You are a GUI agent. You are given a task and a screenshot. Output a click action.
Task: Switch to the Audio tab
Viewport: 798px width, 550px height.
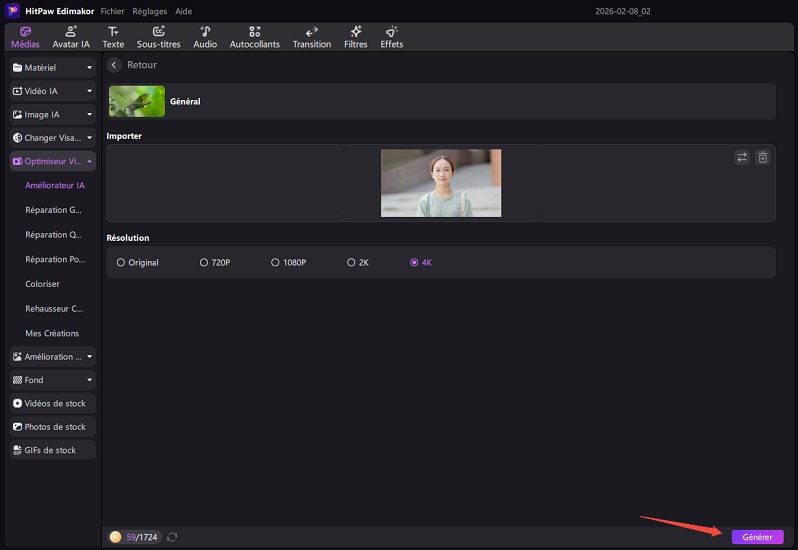point(205,37)
